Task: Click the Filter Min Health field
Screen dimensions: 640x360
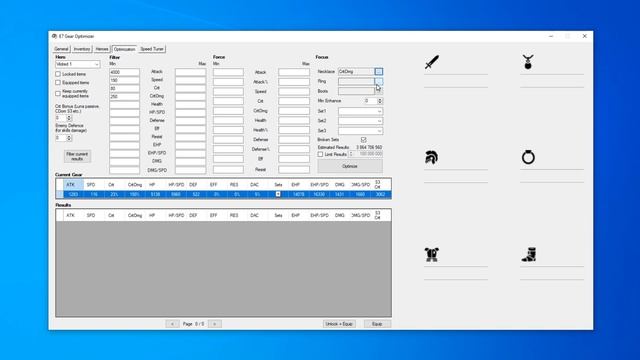Action: pos(124,105)
